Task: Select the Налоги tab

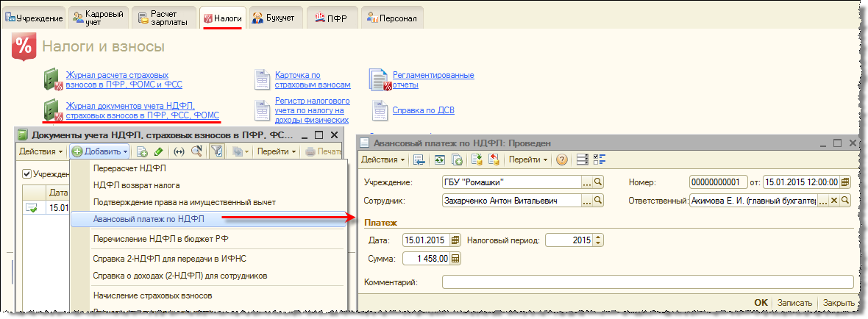Action: pos(223,18)
